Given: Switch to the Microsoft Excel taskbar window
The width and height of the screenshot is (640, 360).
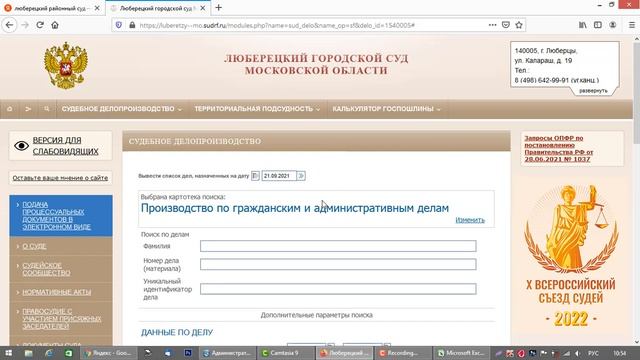Looking at the screenshot, I should pos(461,353).
